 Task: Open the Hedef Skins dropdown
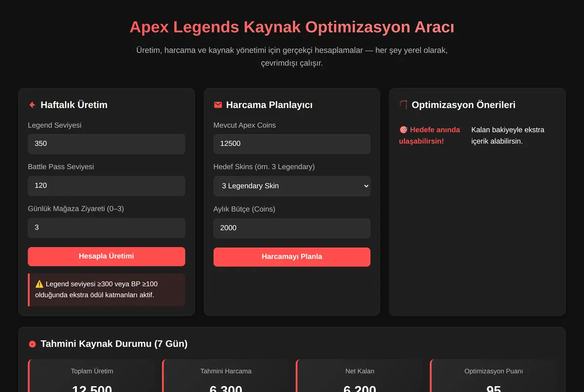pyautogui.click(x=292, y=186)
